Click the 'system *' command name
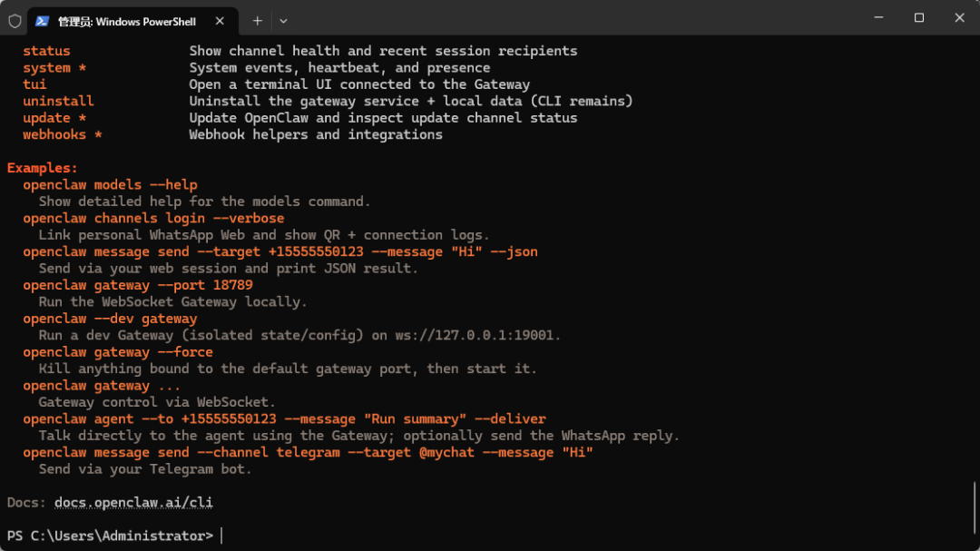 (54, 67)
